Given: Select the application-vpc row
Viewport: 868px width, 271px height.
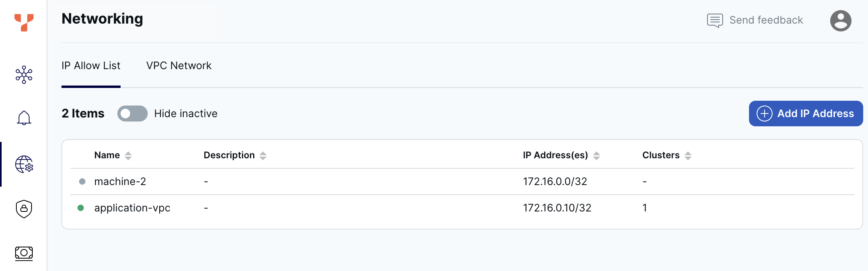Looking at the screenshot, I should coord(132,208).
